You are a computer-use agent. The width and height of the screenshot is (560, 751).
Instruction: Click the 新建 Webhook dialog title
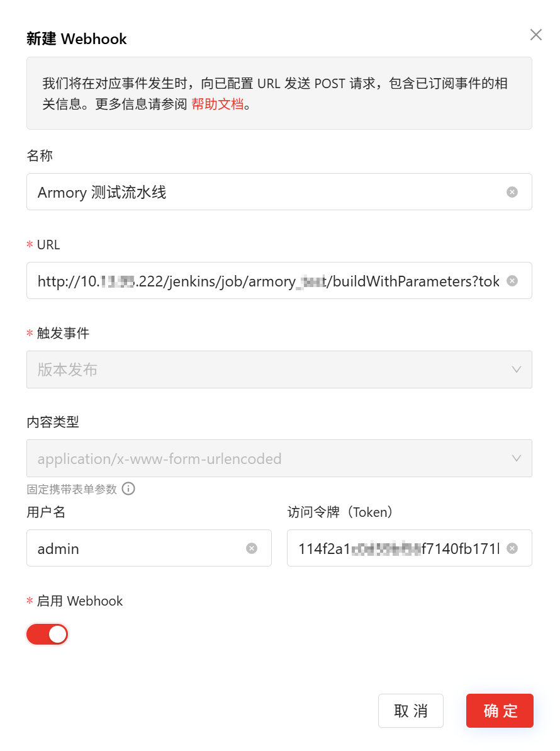[77, 39]
